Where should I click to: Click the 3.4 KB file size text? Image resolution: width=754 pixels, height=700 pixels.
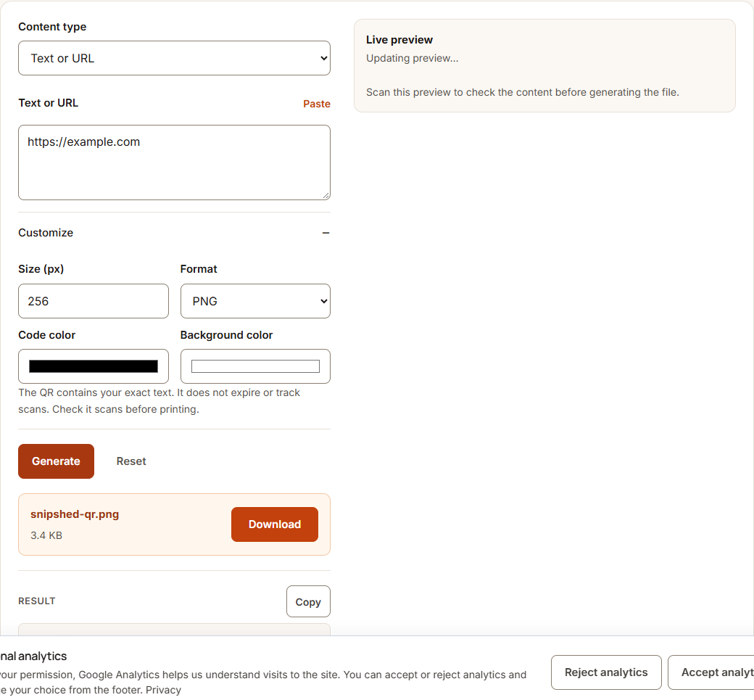(x=46, y=535)
